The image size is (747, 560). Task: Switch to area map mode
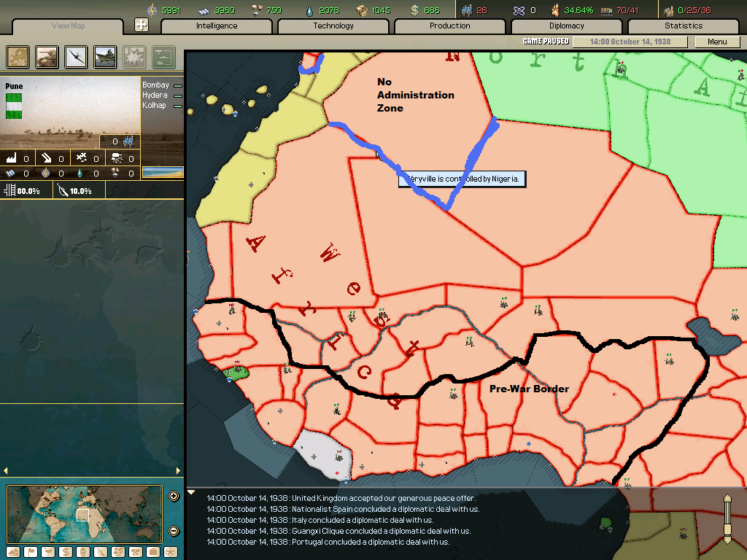(136, 552)
